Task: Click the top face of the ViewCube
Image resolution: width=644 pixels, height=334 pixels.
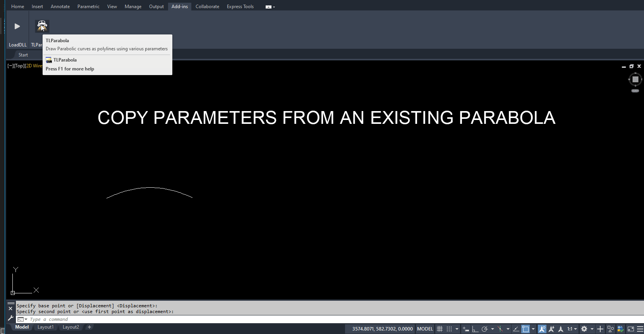Action: pos(635,79)
